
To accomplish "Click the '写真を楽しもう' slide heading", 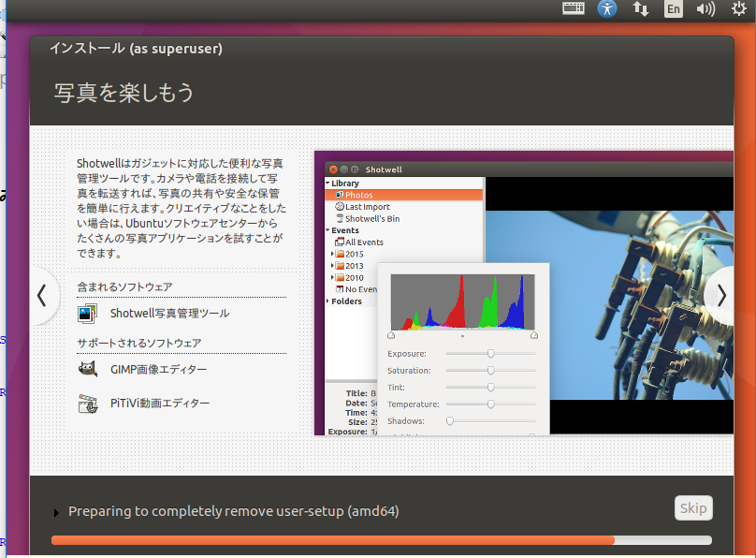I will click(x=124, y=93).
